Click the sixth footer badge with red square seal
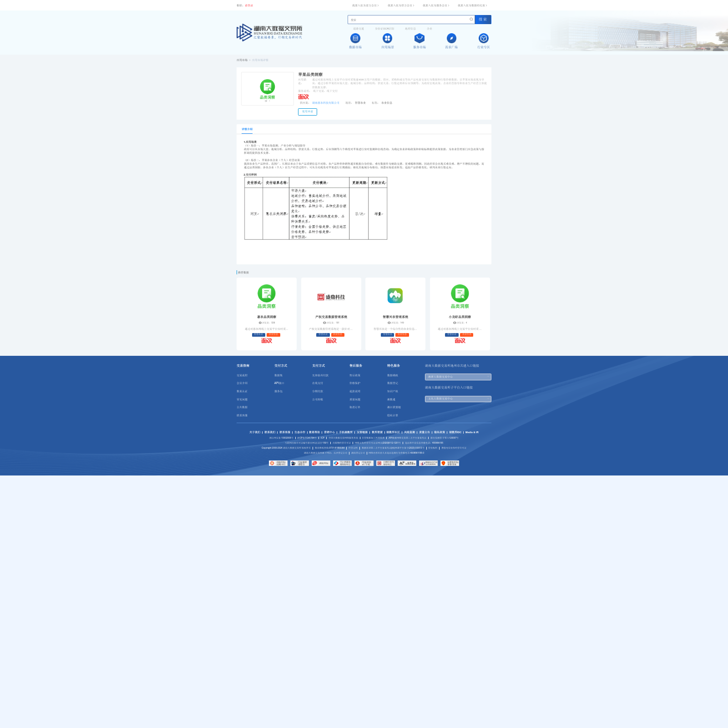 [385, 463]
